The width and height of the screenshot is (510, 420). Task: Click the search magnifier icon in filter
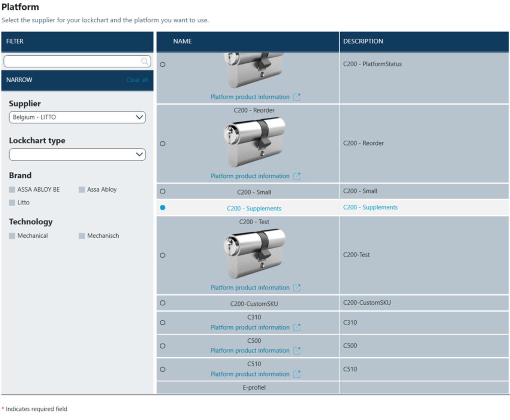(144, 61)
